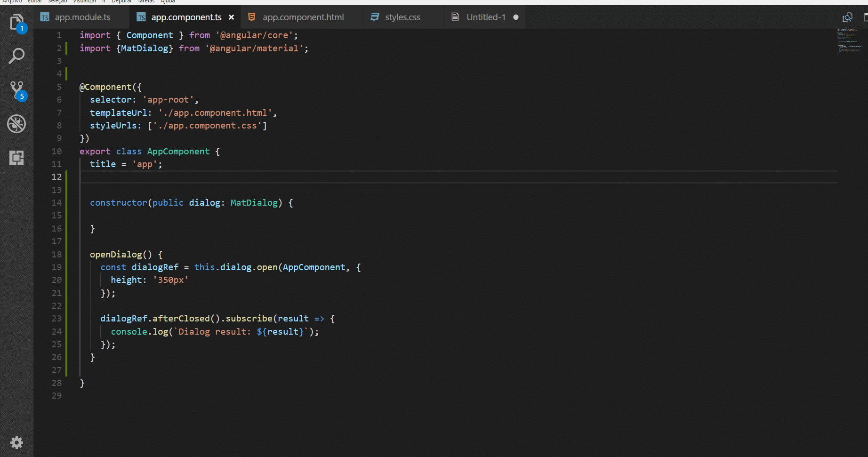
Task: Click the green change indicator next to line 2
Action: (66, 48)
